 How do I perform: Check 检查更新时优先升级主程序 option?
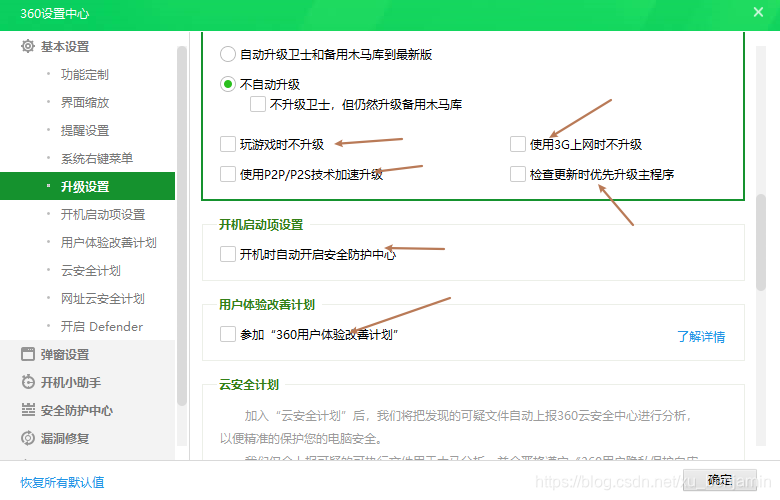pyautogui.click(x=518, y=174)
